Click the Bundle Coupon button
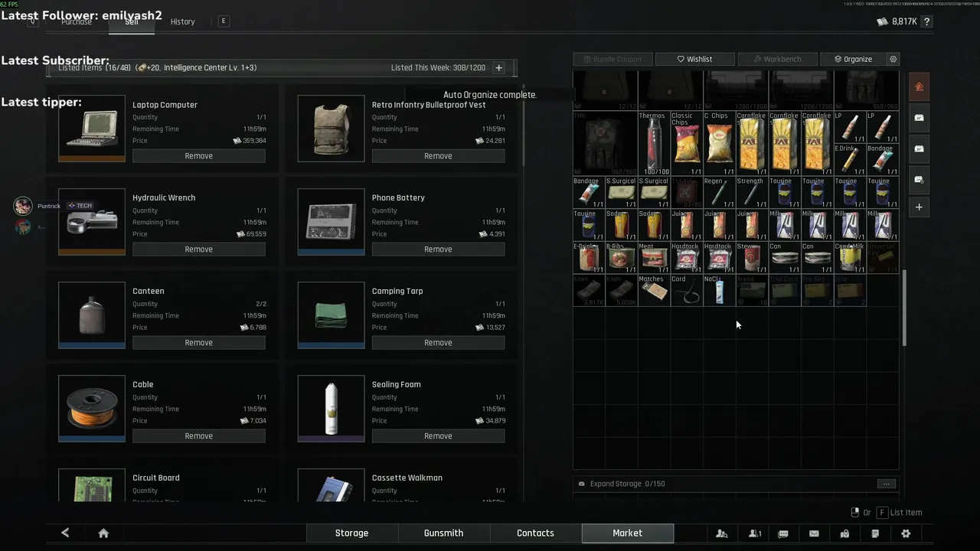 [x=612, y=59]
